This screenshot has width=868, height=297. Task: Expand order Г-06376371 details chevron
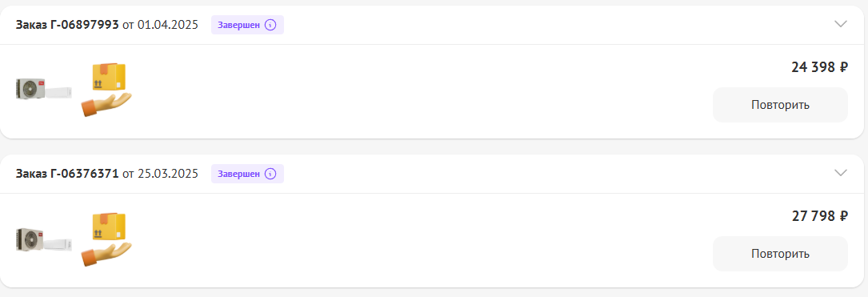tap(840, 173)
